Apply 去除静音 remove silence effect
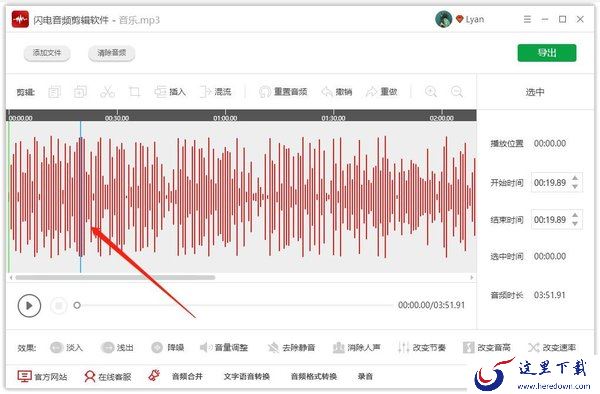Image resolution: width=600 pixels, height=394 pixels. [x=291, y=347]
